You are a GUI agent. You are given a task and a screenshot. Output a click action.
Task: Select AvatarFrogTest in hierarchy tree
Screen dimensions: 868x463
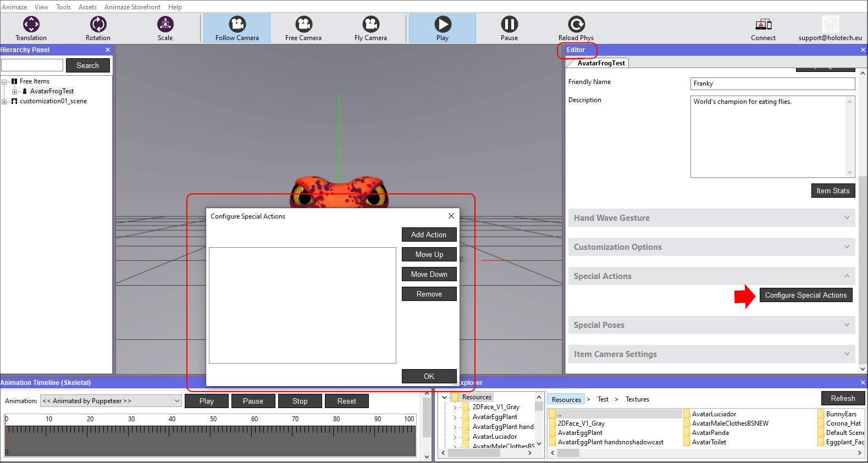coord(52,92)
